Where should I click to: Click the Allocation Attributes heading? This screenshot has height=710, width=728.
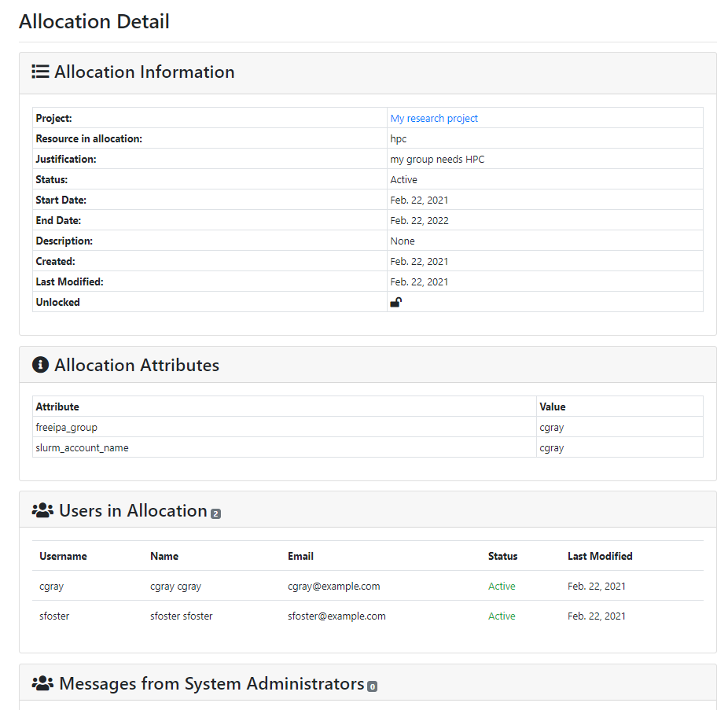tap(137, 365)
